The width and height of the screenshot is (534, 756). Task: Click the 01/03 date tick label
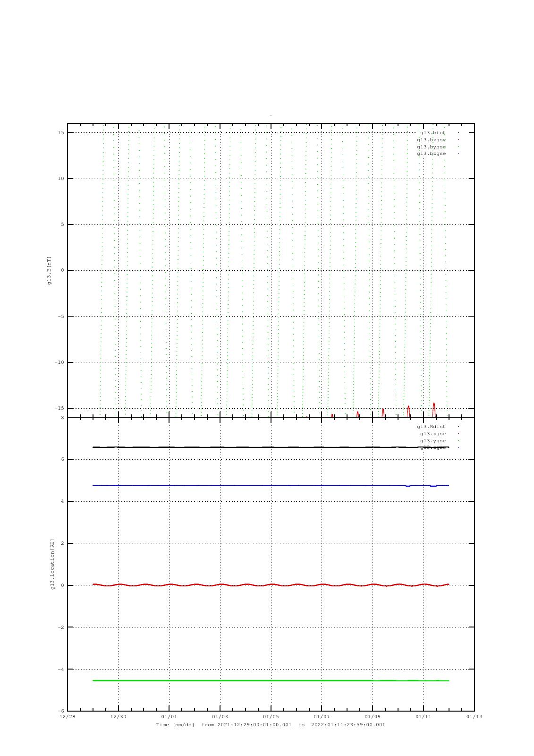220,716
